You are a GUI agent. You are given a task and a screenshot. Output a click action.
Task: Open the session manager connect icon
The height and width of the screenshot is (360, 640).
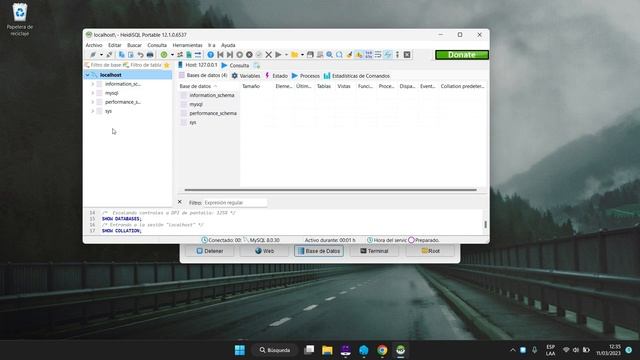(x=93, y=55)
